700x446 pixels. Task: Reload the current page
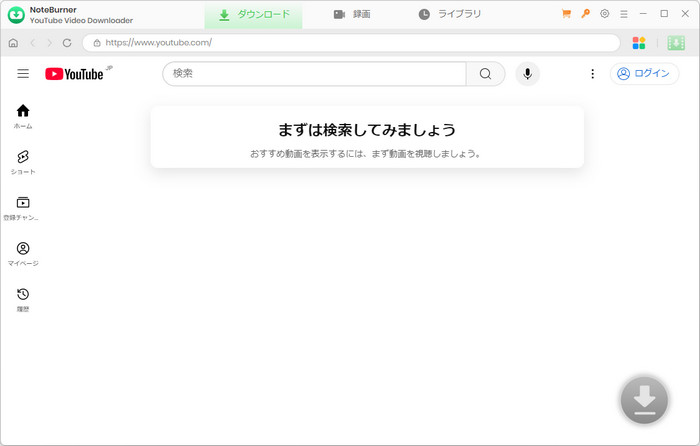[67, 43]
